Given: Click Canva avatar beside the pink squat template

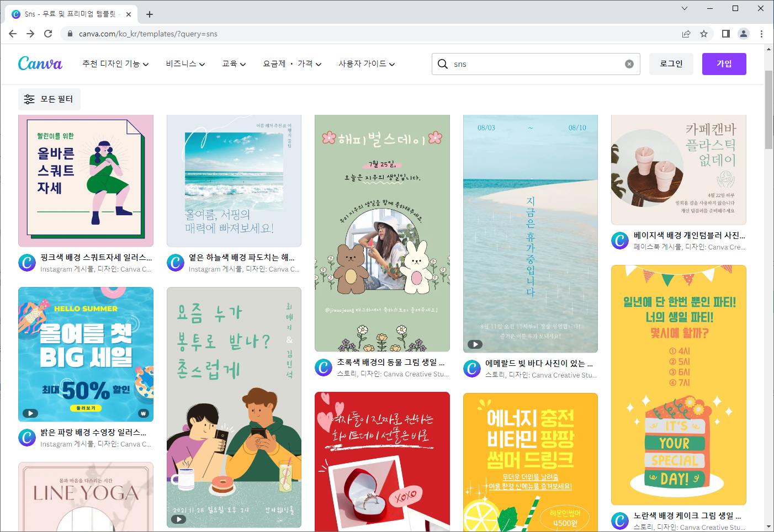Looking at the screenshot, I should (27, 263).
